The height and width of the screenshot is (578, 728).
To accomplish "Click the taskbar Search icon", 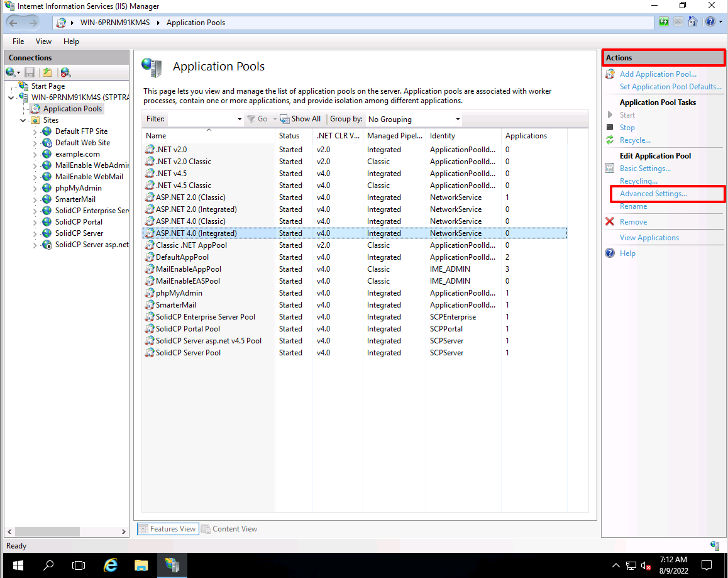I will tap(48, 565).
